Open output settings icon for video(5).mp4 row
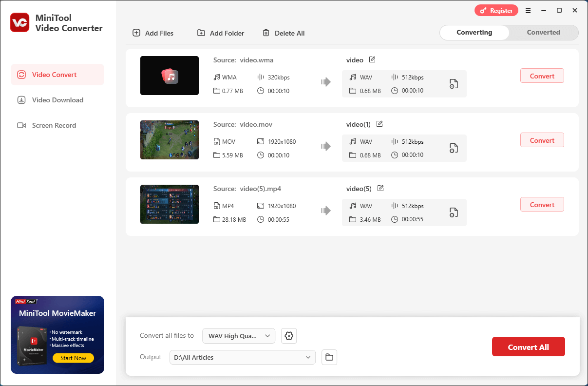The width and height of the screenshot is (588, 386). pos(454,212)
